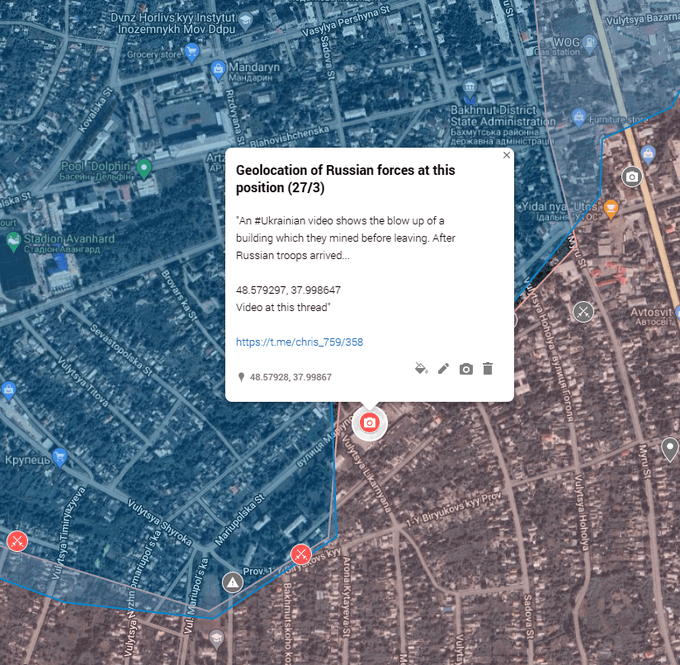Click the grey warning triangle marker
This screenshot has height=665, width=680.
coord(233,582)
